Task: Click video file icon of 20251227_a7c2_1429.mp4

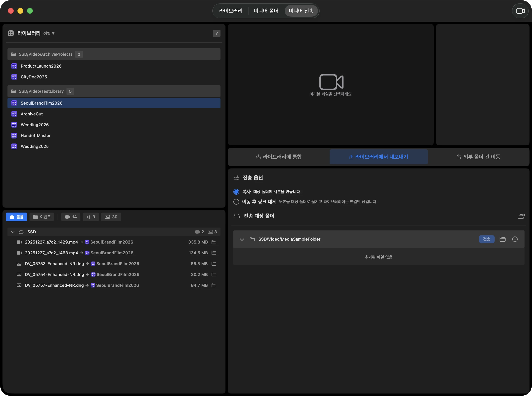Action: pos(19,242)
